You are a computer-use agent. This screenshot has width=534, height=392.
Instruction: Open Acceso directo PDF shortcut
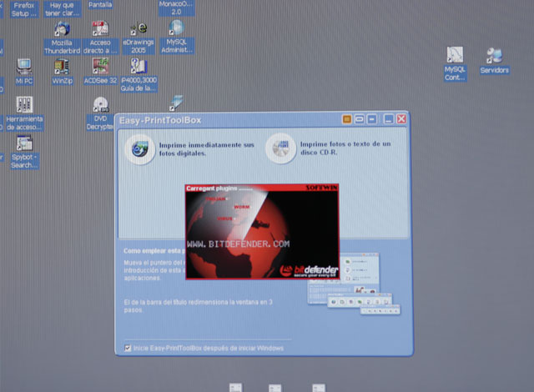point(100,31)
